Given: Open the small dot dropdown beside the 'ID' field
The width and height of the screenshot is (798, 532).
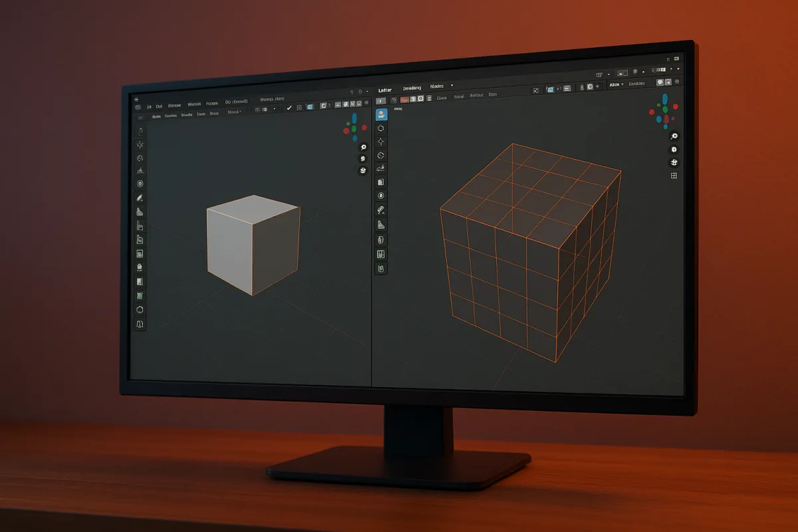Looking at the screenshot, I should pos(275,109).
